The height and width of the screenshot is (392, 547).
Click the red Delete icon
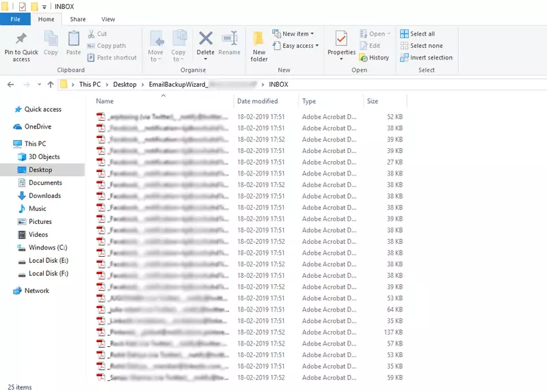pyautogui.click(x=206, y=38)
